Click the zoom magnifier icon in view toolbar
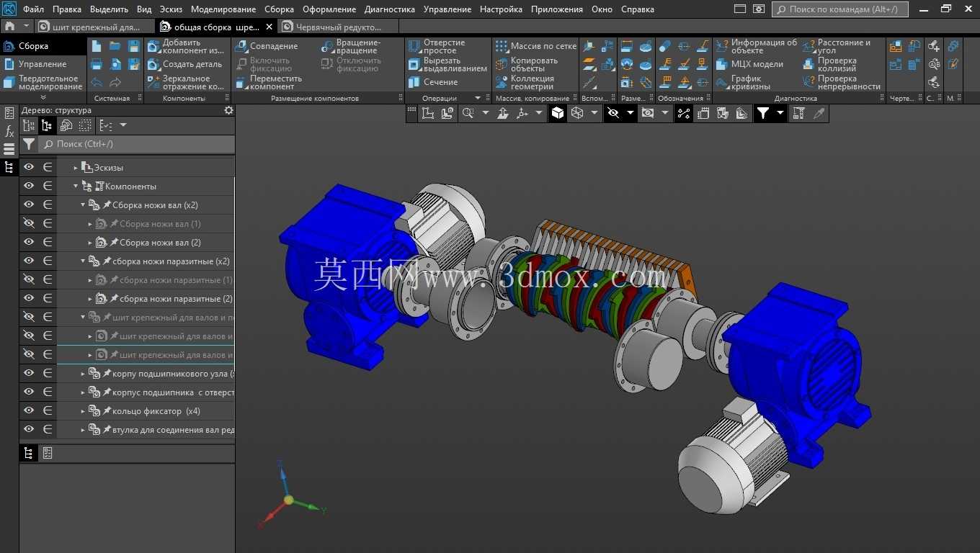Image resolution: width=980 pixels, height=553 pixels. tap(468, 113)
